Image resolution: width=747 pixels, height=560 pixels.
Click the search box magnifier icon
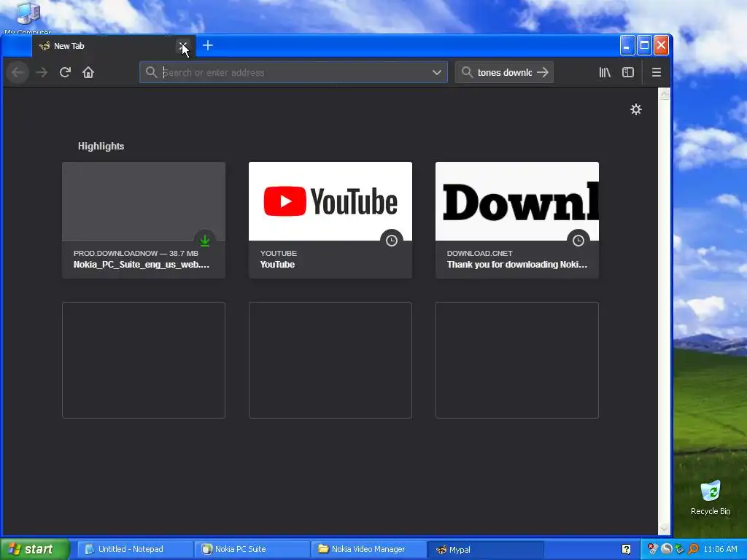467,72
